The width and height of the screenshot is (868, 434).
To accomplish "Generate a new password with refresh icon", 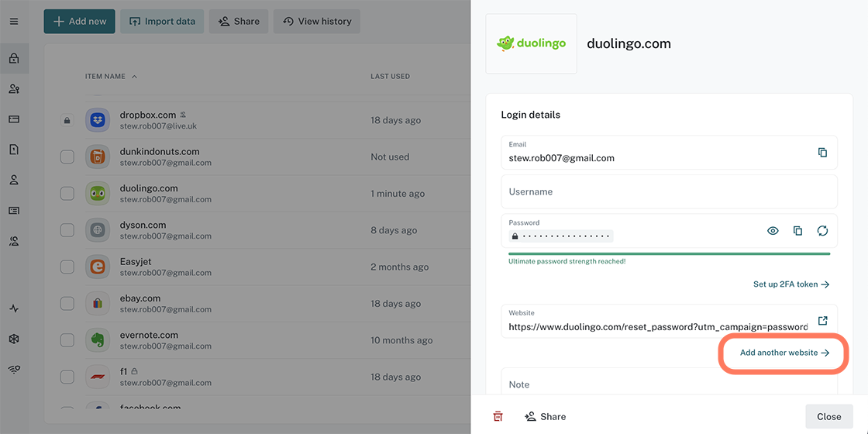I will (x=822, y=231).
